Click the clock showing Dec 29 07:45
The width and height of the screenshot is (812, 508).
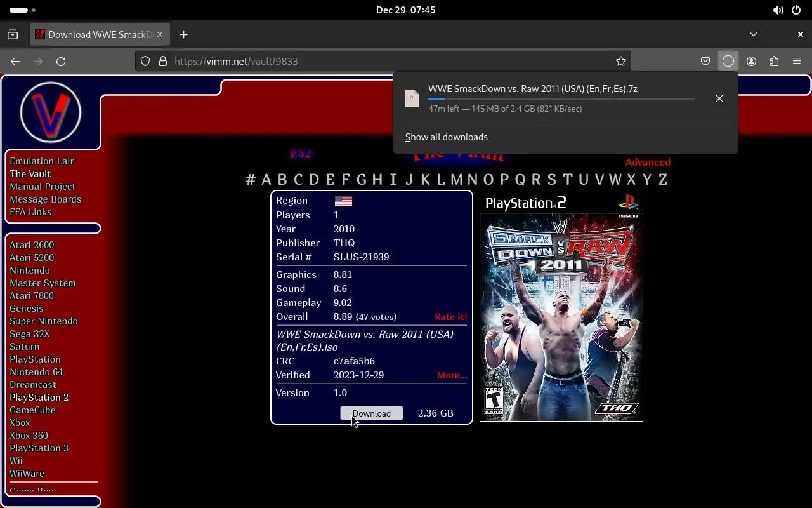tap(406, 10)
